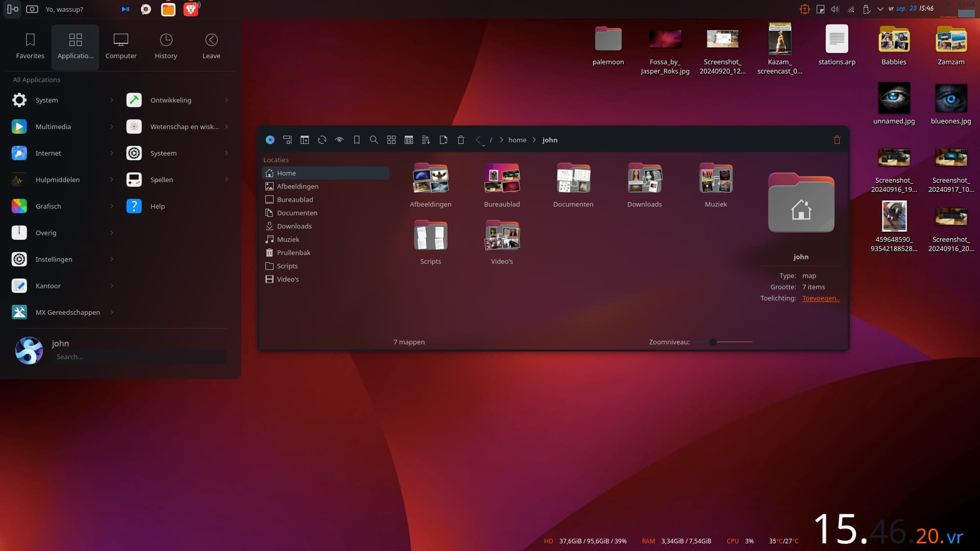This screenshot has height=551, width=980.
Task: Expand the Internet category
Action: [x=62, y=153]
